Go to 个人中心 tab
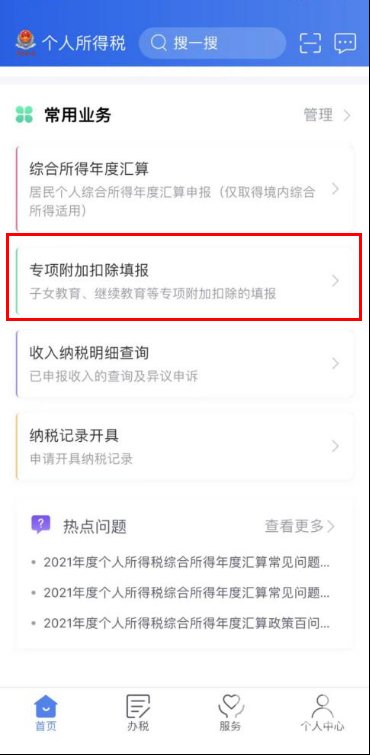 pyautogui.click(x=322, y=713)
